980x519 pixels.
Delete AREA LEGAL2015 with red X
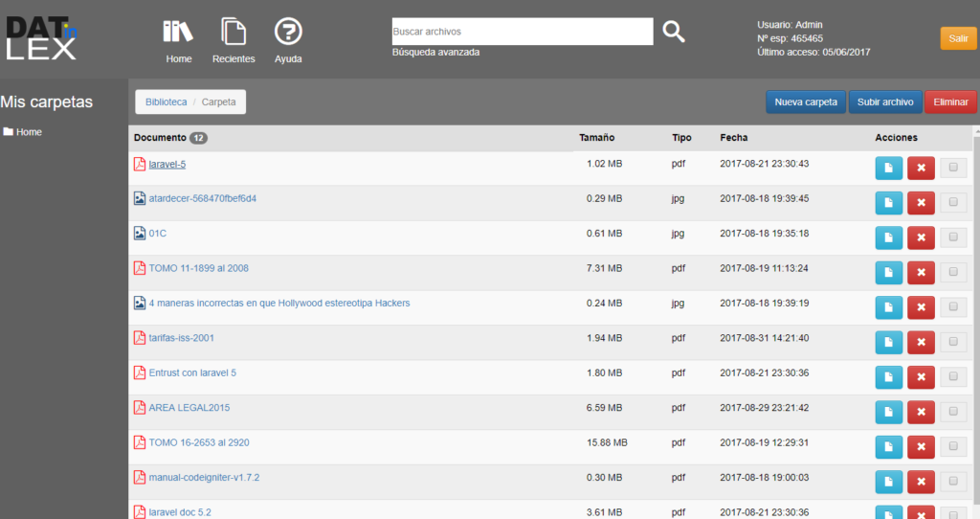921,412
